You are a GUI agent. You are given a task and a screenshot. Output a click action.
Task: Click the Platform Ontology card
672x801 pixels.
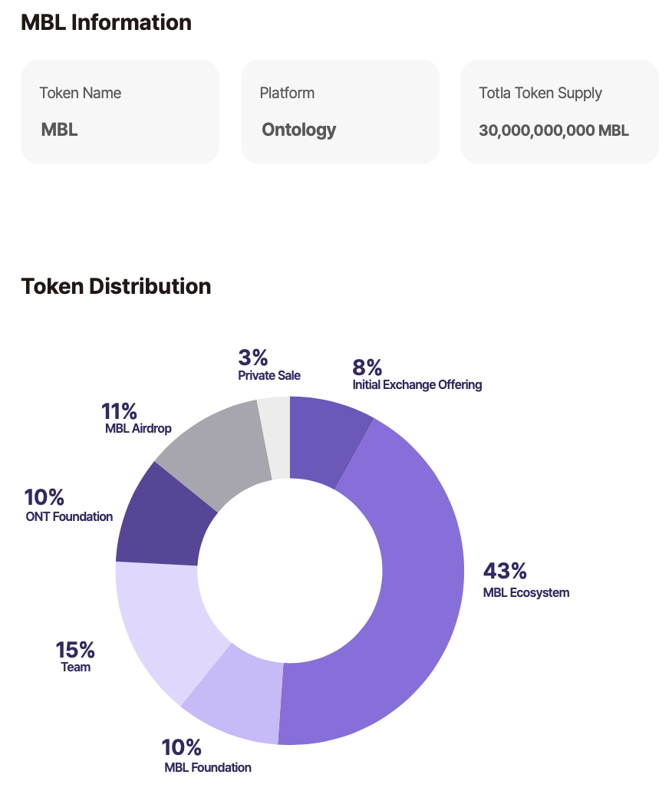pyautogui.click(x=340, y=111)
